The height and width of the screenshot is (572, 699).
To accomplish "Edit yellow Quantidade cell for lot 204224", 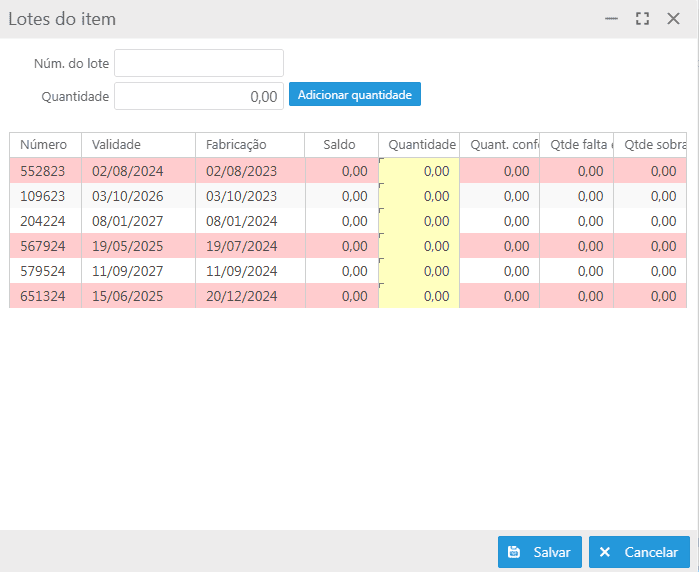I will pyautogui.click(x=419, y=221).
